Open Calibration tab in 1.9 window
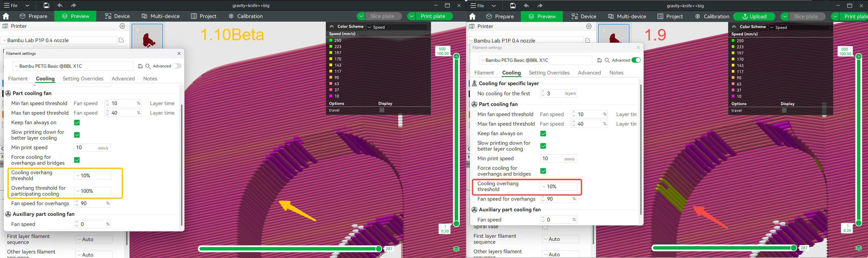 coord(712,17)
